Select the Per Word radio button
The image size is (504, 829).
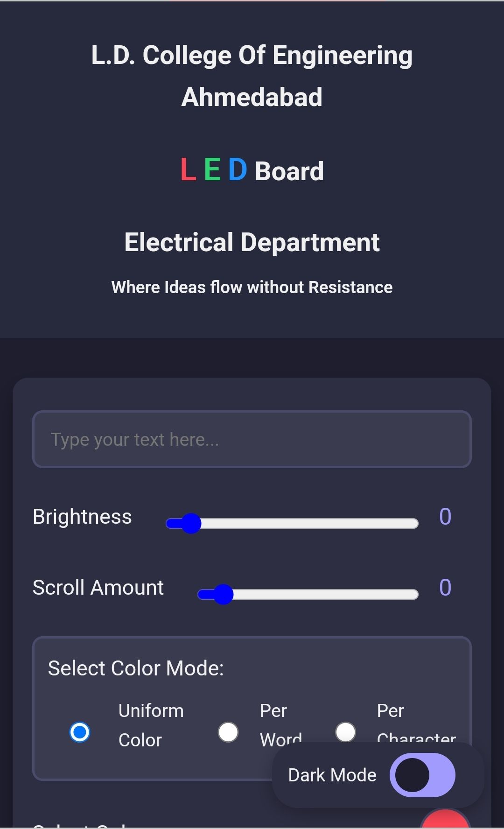228,732
